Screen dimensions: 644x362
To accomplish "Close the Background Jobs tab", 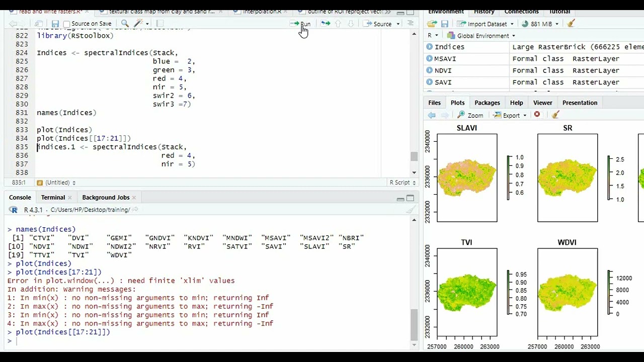I will (x=134, y=198).
